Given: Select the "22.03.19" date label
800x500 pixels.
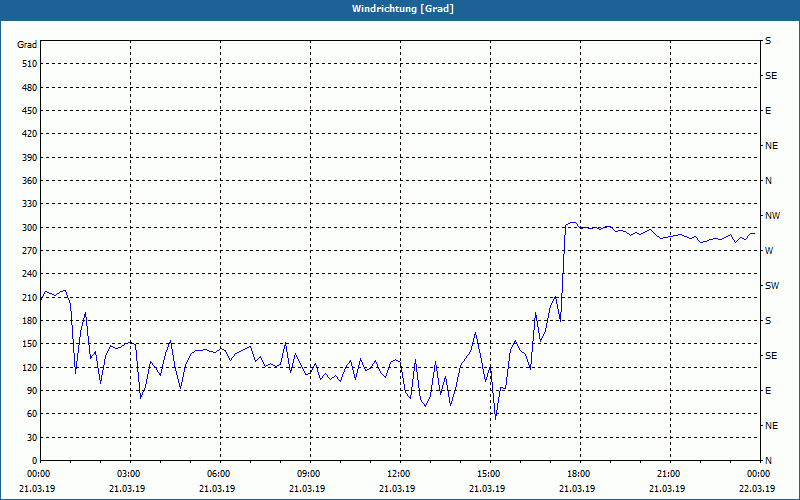Looking at the screenshot, I should (757, 489).
